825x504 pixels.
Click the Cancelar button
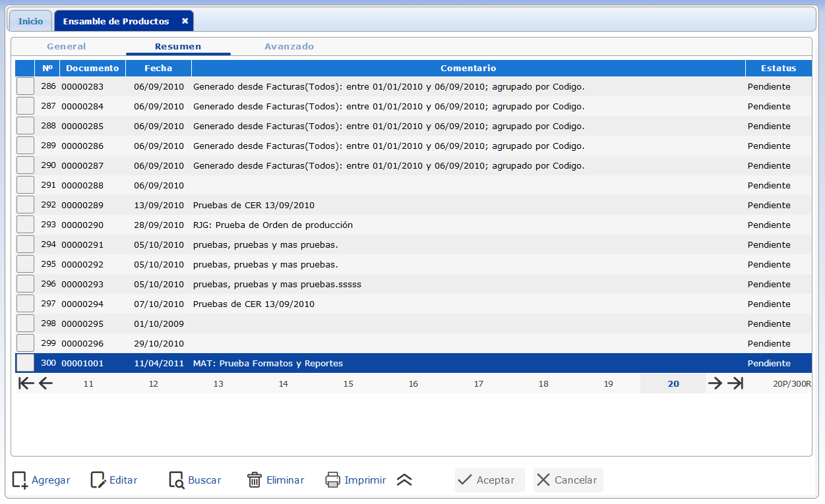click(x=568, y=480)
